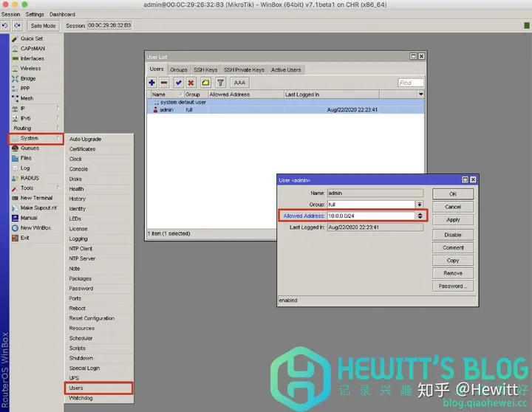
Task: Open Files in sidebar
Action: 36,158
